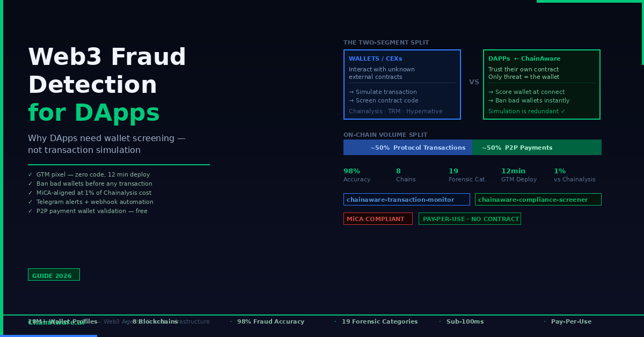Click the ~50% P2P Payments bar segment
The image size is (644, 337).
(x=537, y=148)
